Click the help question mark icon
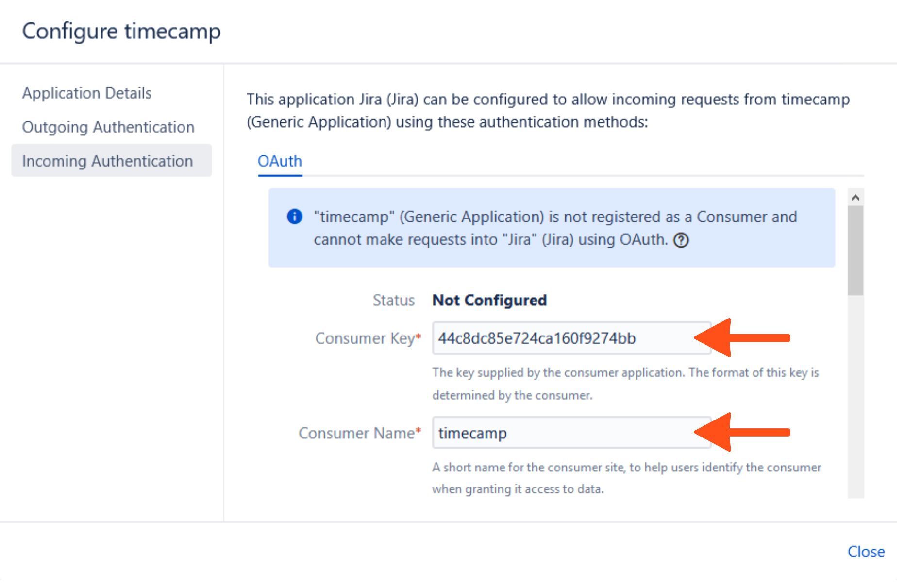The image size is (905, 588). point(681,240)
